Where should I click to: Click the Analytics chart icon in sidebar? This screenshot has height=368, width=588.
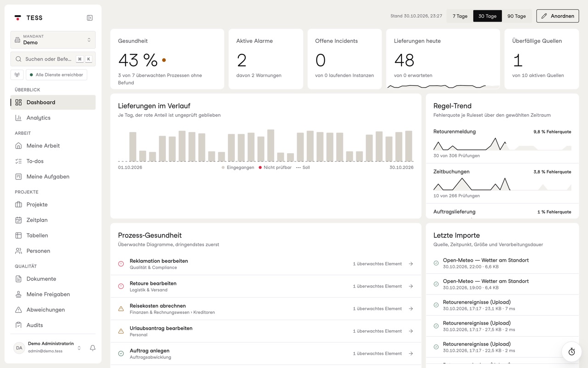18,118
